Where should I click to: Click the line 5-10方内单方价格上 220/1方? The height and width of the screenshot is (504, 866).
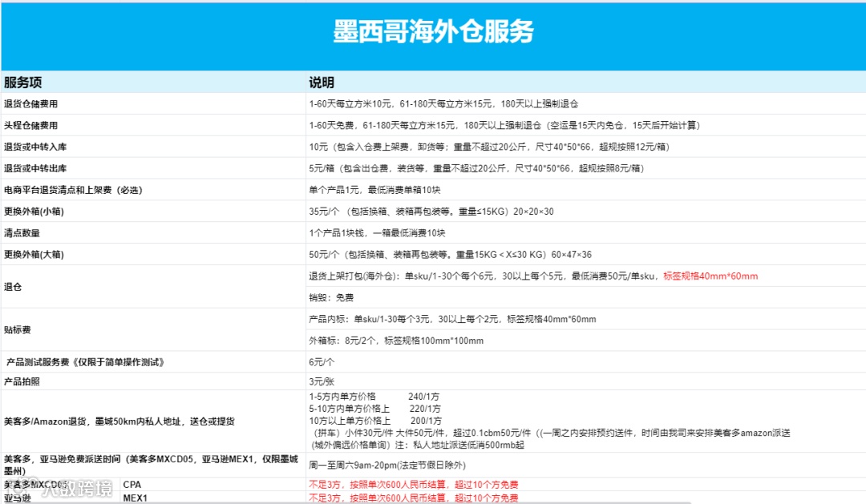(x=374, y=409)
